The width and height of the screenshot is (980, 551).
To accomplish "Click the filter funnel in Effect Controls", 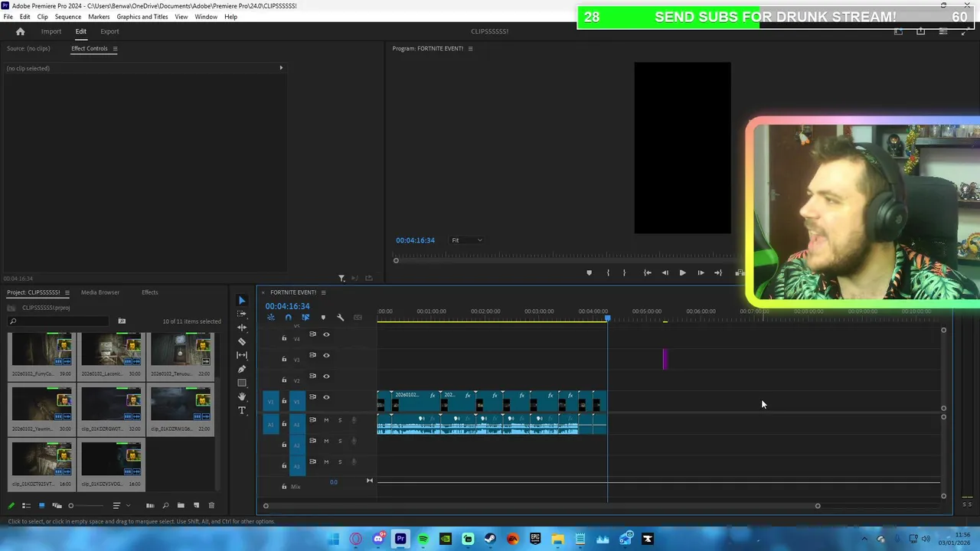I will 341,278.
